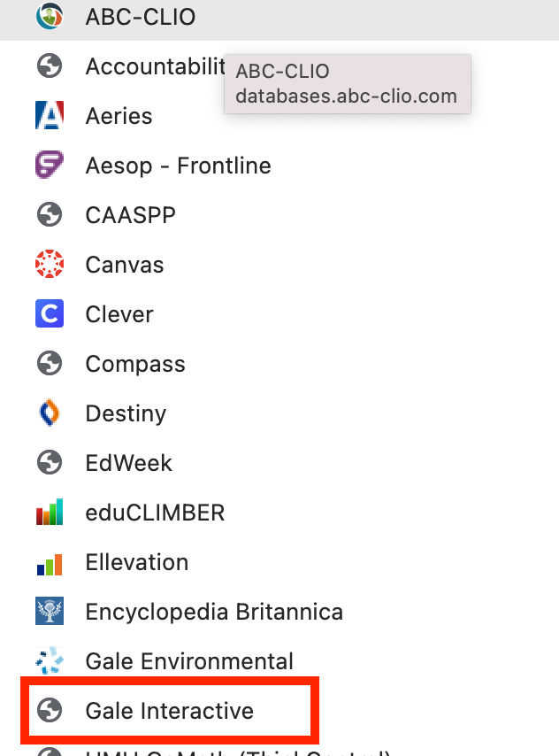Click the red Canvas logo icon
This screenshot has height=756, width=559.
50,264
